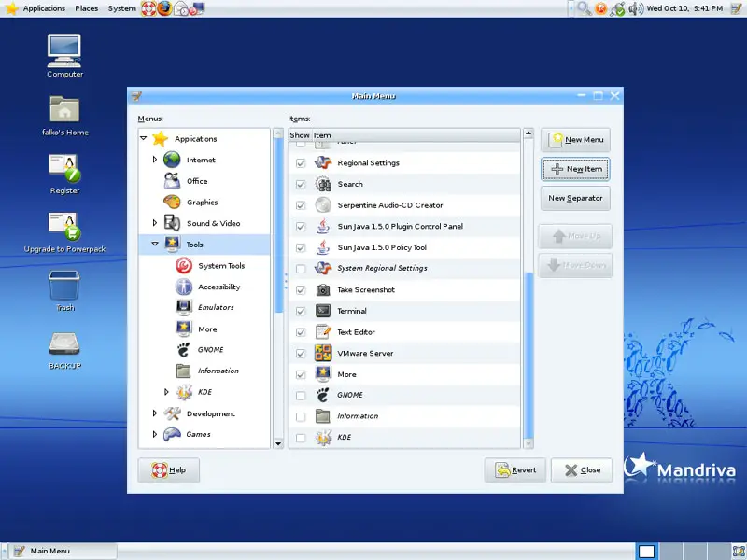The height and width of the screenshot is (560, 747).
Task: Click the Help button
Action: pos(169,470)
